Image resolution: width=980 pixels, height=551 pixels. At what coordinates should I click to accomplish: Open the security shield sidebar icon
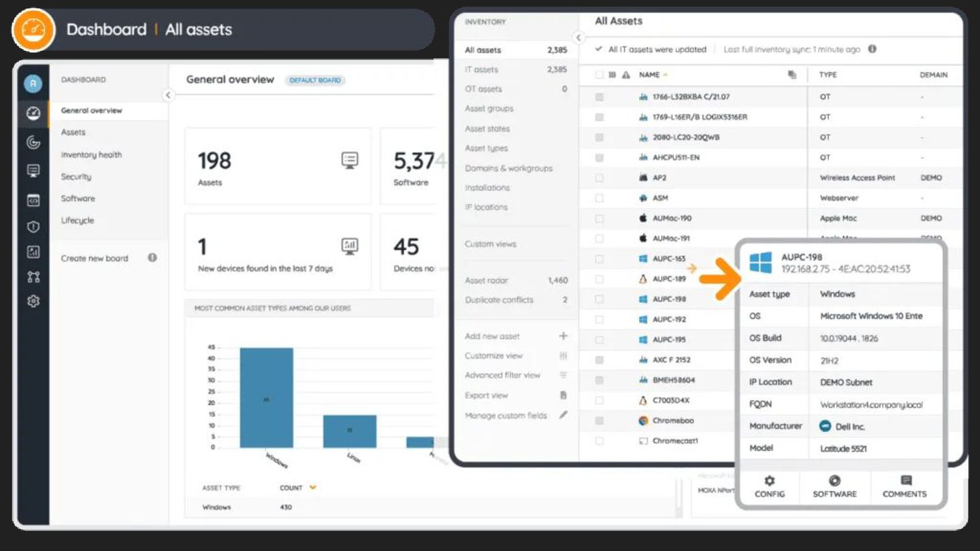click(x=33, y=227)
